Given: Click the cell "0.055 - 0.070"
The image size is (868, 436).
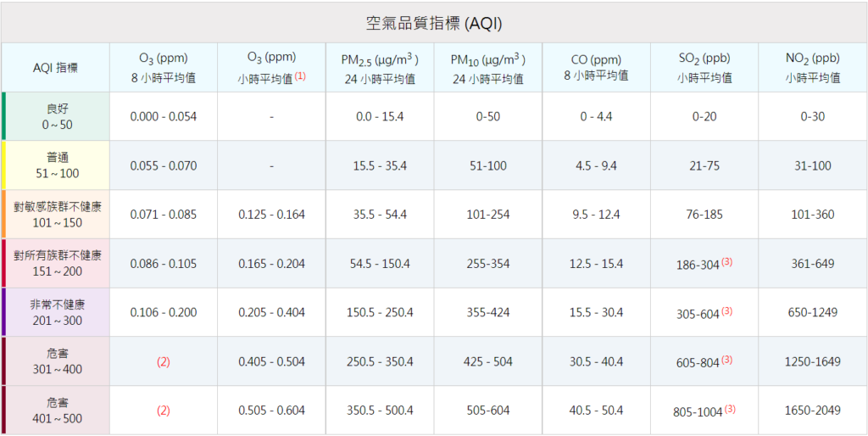Looking at the screenshot, I should pyautogui.click(x=164, y=165).
